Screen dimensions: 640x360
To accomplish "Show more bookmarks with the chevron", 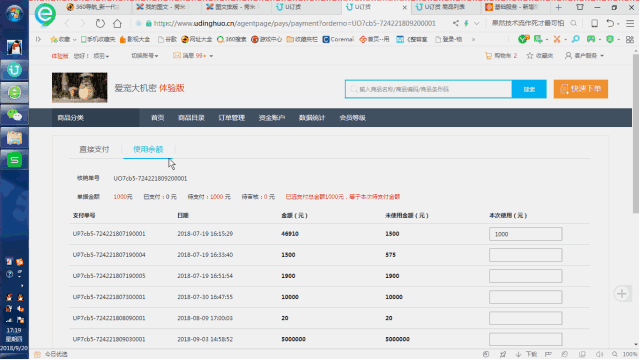I will point(473,39).
